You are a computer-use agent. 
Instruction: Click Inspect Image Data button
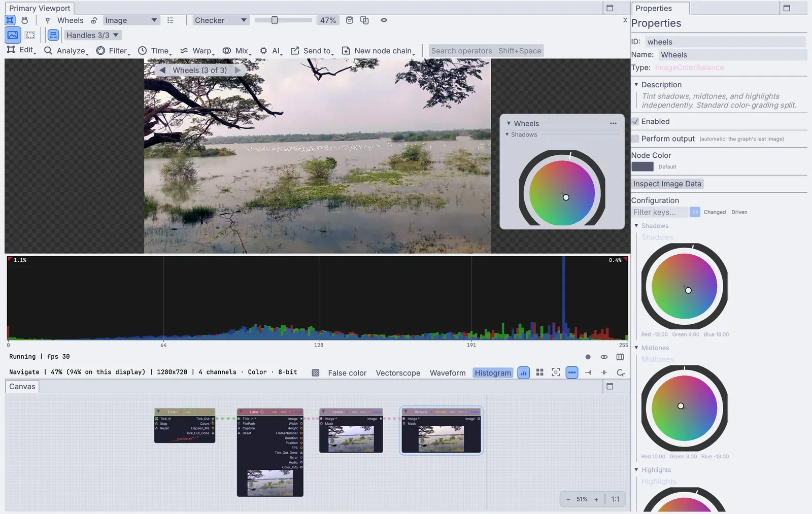click(667, 184)
